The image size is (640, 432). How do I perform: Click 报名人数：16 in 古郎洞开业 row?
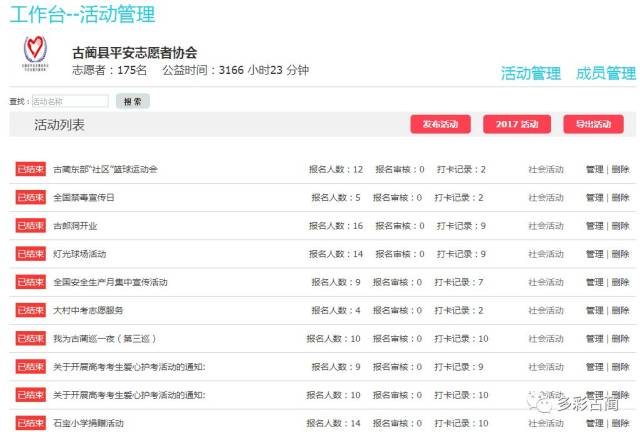336,226
